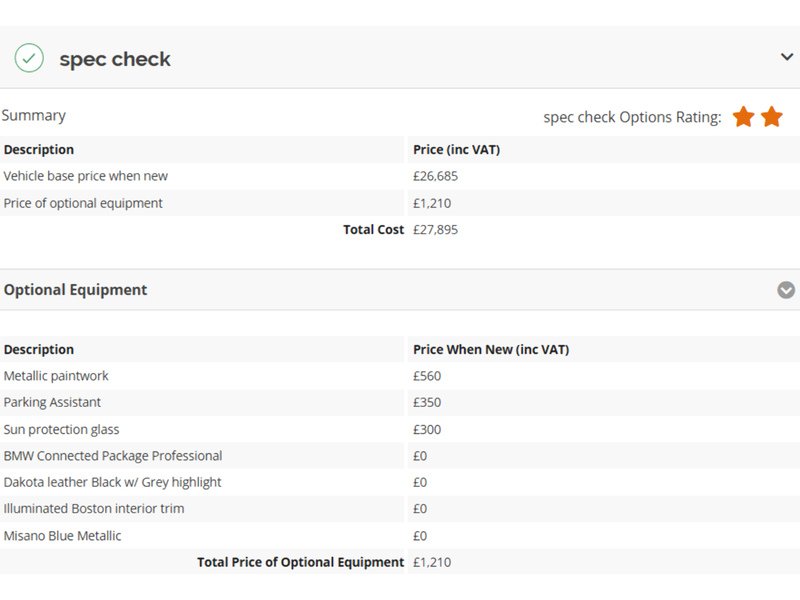Select 'Illuminated Boston interior trim' row
The width and height of the screenshot is (800, 600).
[400, 509]
